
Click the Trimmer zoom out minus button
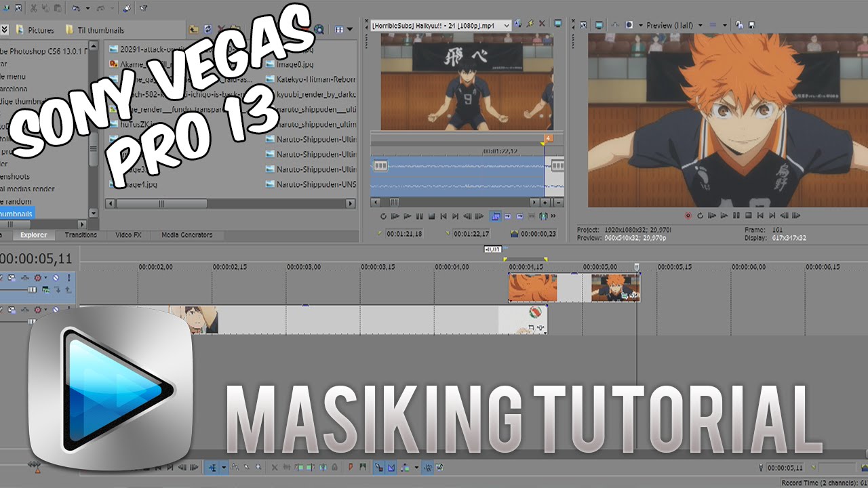tap(558, 202)
